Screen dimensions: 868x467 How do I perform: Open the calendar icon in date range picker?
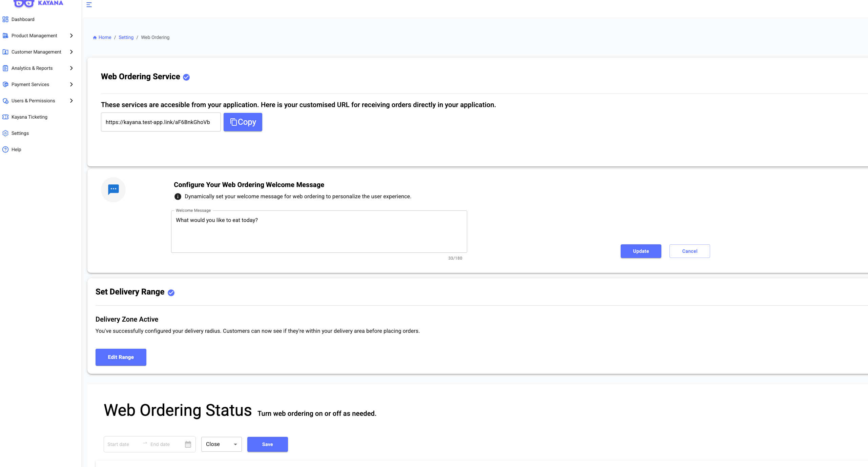coord(188,444)
